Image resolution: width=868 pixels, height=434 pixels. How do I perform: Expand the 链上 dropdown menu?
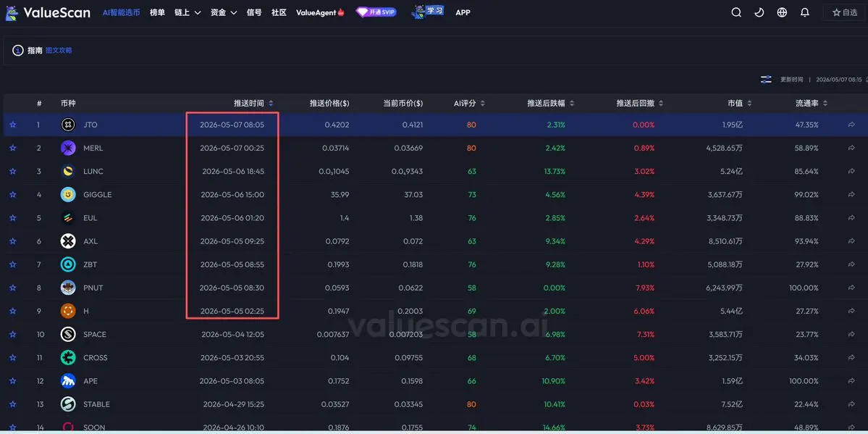point(187,12)
